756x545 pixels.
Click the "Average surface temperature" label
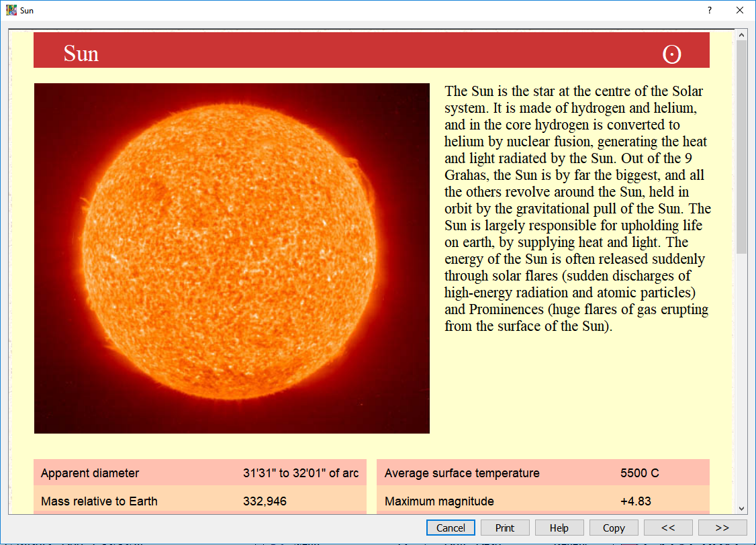pyautogui.click(x=462, y=473)
